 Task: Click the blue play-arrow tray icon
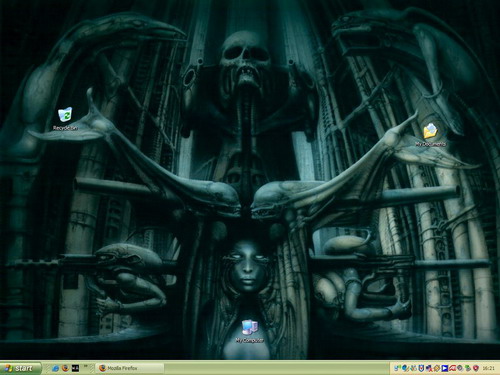click(x=445, y=368)
